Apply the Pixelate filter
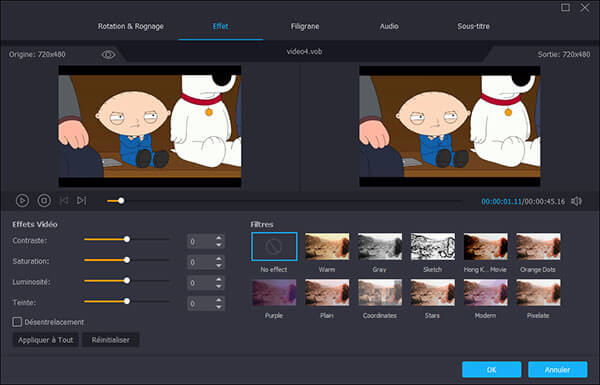600x385 pixels. (x=538, y=292)
